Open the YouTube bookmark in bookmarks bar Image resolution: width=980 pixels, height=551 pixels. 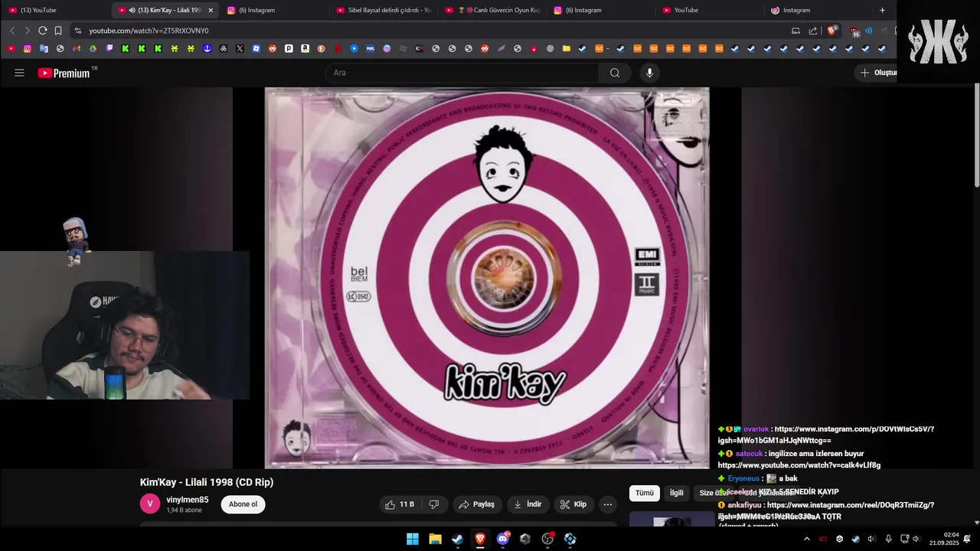pyautogui.click(x=11, y=48)
